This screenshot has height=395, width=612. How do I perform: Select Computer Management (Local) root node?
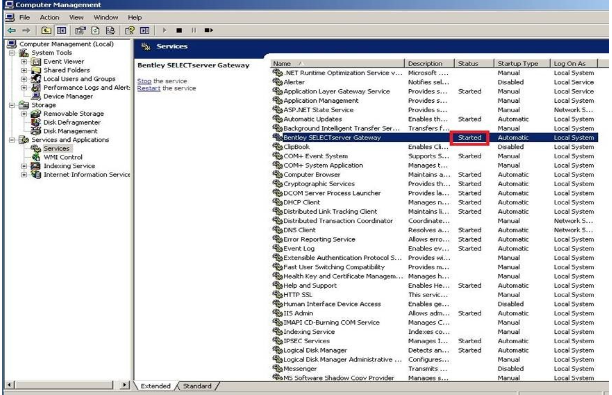point(66,44)
